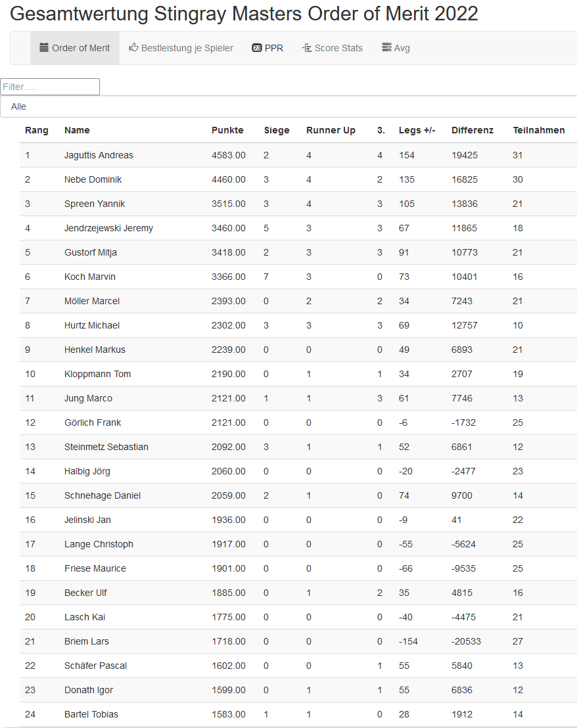The height and width of the screenshot is (728, 577).
Task: Sort table by Siege column header
Action: click(277, 130)
